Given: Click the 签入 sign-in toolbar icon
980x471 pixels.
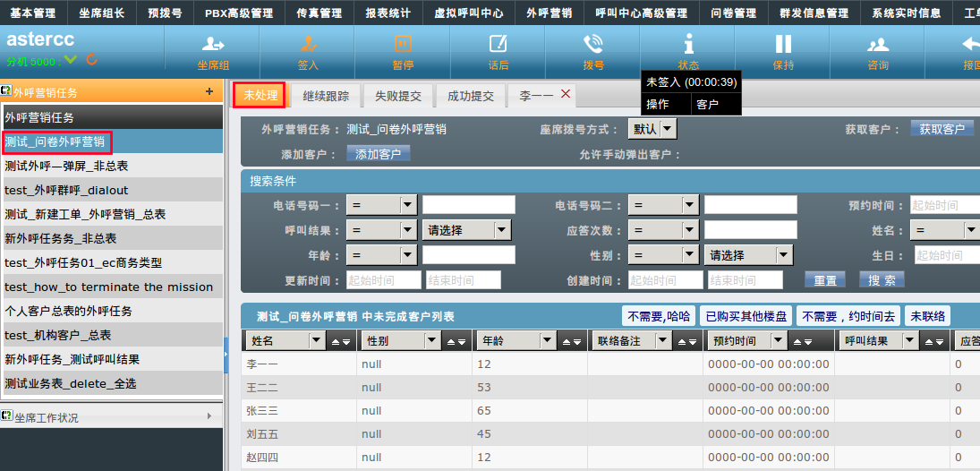Looking at the screenshot, I should point(308,44).
